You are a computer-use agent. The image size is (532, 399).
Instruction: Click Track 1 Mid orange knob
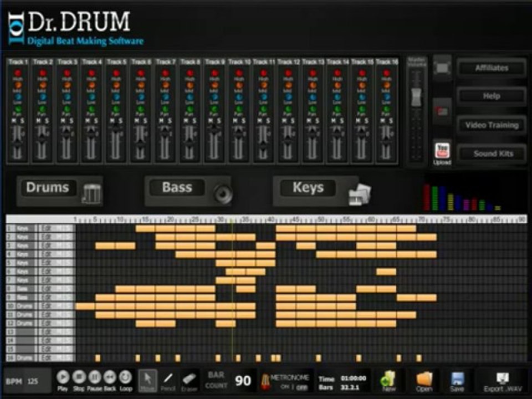18,85
